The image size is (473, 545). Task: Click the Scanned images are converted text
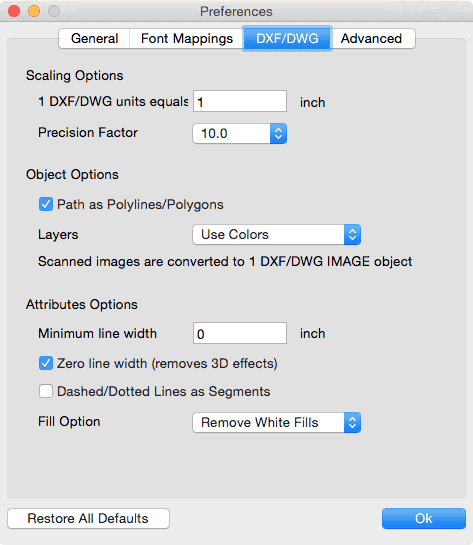225,261
